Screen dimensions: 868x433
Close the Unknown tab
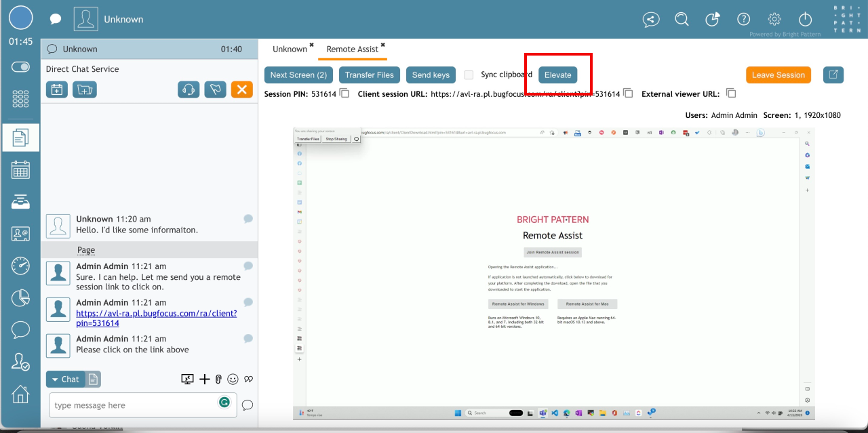click(312, 45)
